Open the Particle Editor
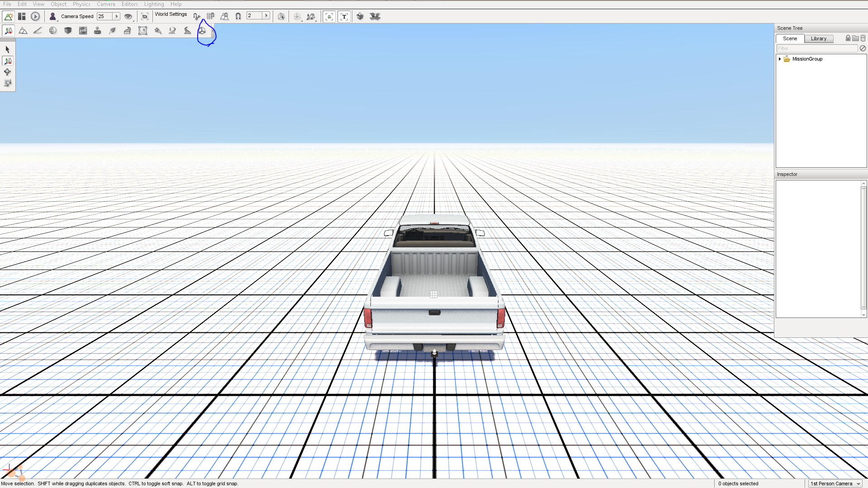The width and height of the screenshot is (868, 488). pos(158,31)
